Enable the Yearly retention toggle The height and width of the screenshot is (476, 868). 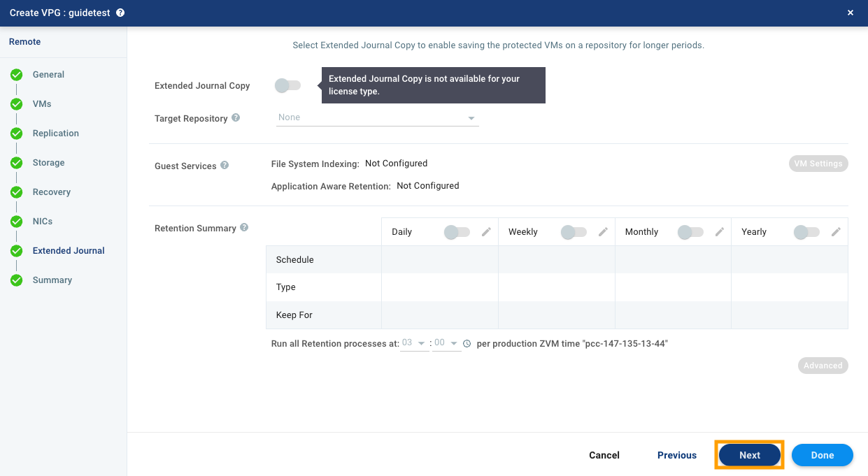806,232
